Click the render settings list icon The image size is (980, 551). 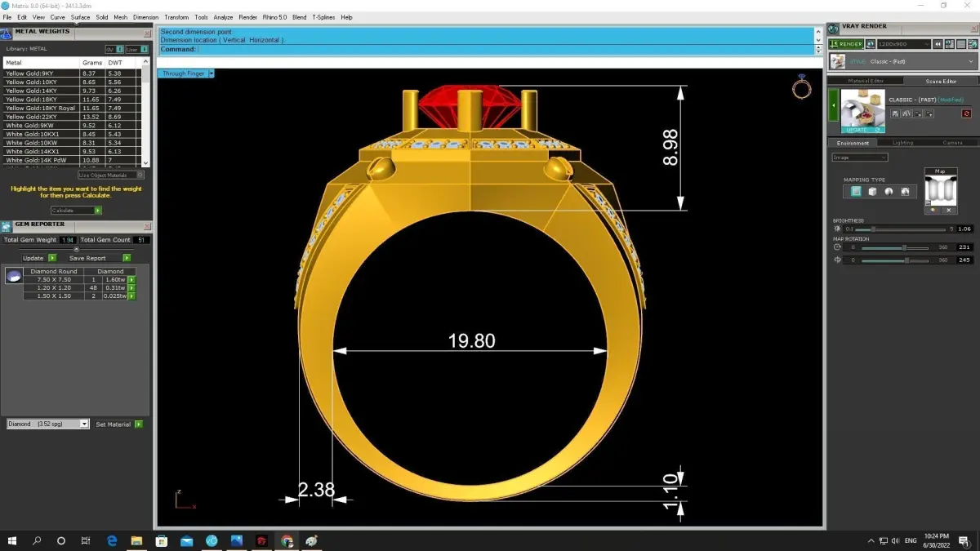[x=949, y=44]
